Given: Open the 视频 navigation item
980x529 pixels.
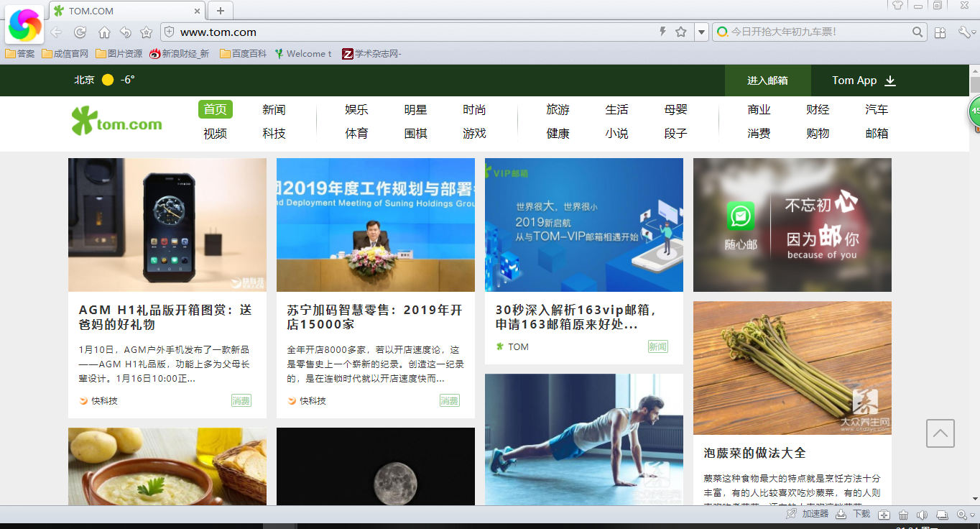Looking at the screenshot, I should [x=215, y=133].
